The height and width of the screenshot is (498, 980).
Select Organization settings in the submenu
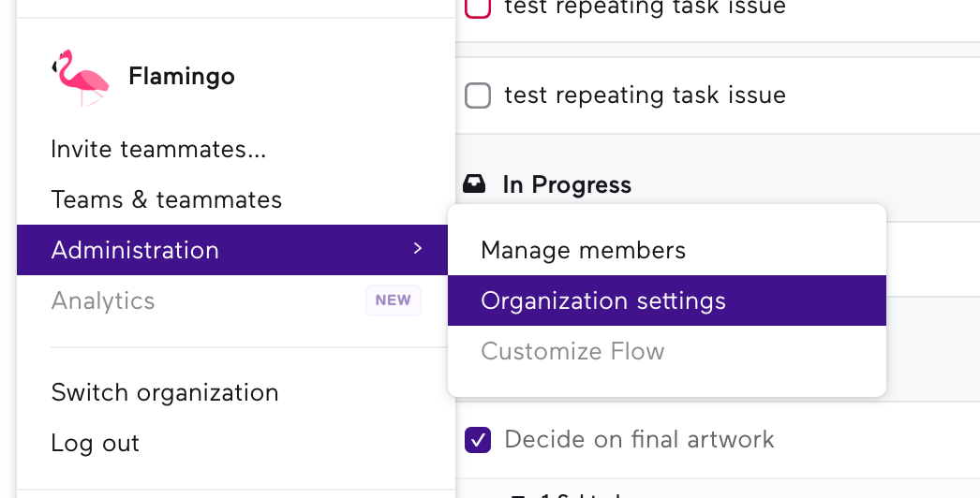coord(667,300)
